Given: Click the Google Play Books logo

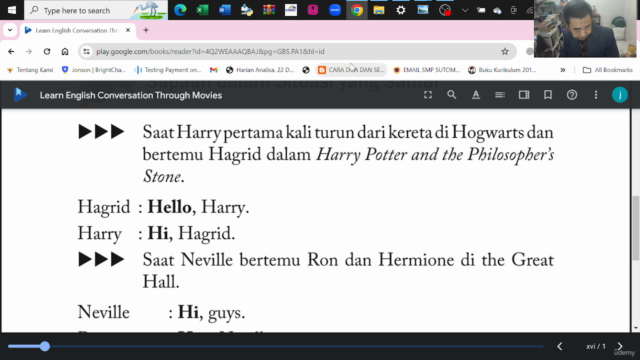Looking at the screenshot, I should [19, 95].
